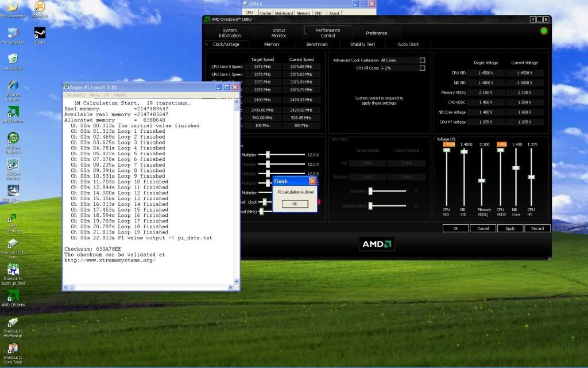Launch Internet Explorer desktop icon
This screenshot has height=368, width=588.
[x=13, y=90]
